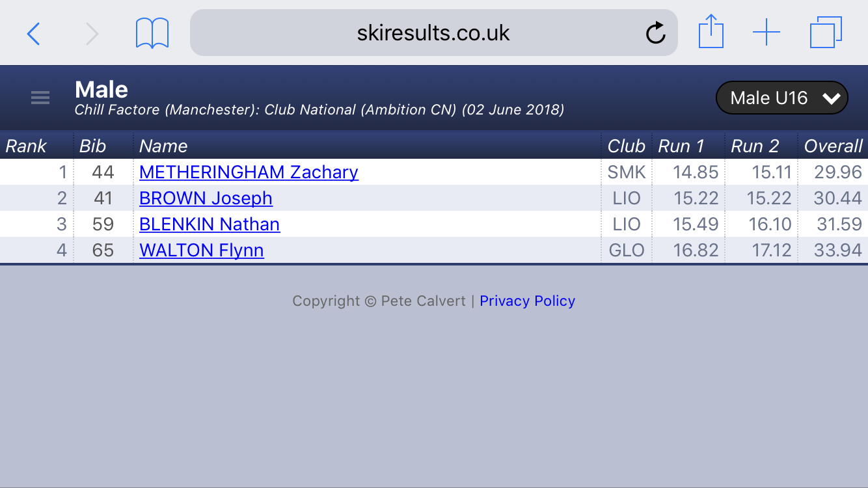This screenshot has width=868, height=488.
Task: Open the bookmarks book icon
Action: click(152, 33)
